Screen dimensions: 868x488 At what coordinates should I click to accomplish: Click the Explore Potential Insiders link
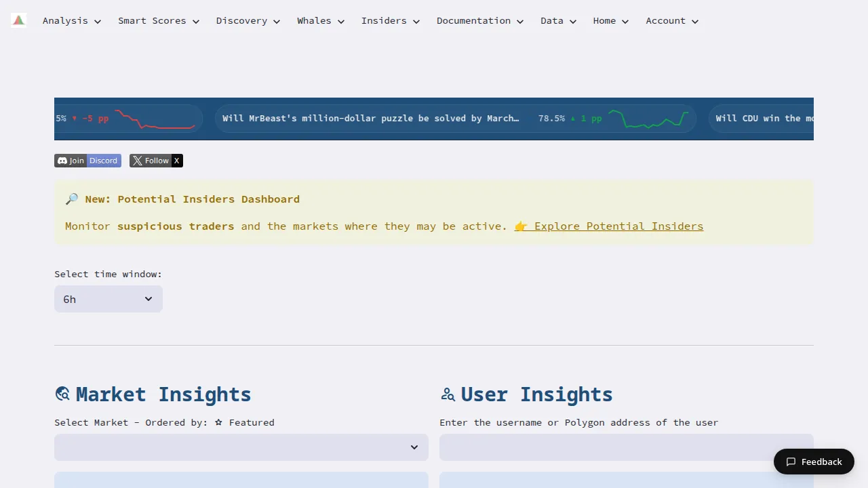click(x=618, y=226)
